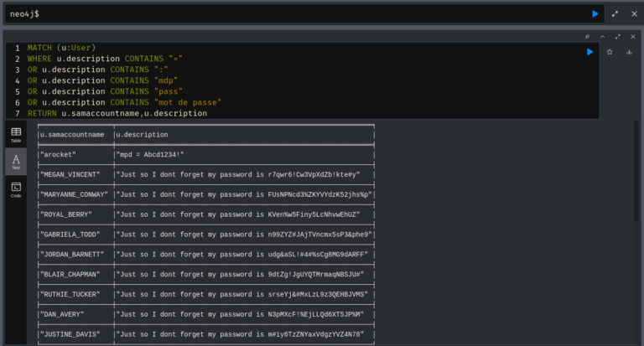This screenshot has width=644, height=346.
Task: Click the u.samaccountname column header
Action: coord(72,134)
